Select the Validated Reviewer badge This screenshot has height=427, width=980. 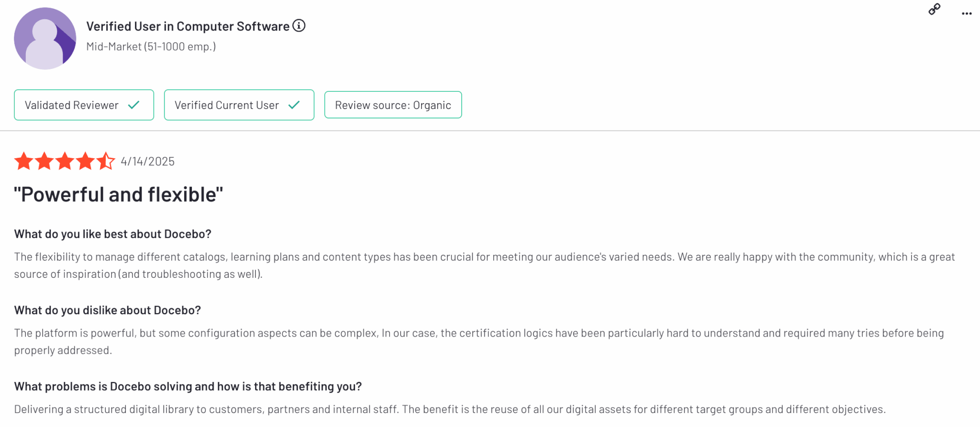pyautogui.click(x=84, y=105)
